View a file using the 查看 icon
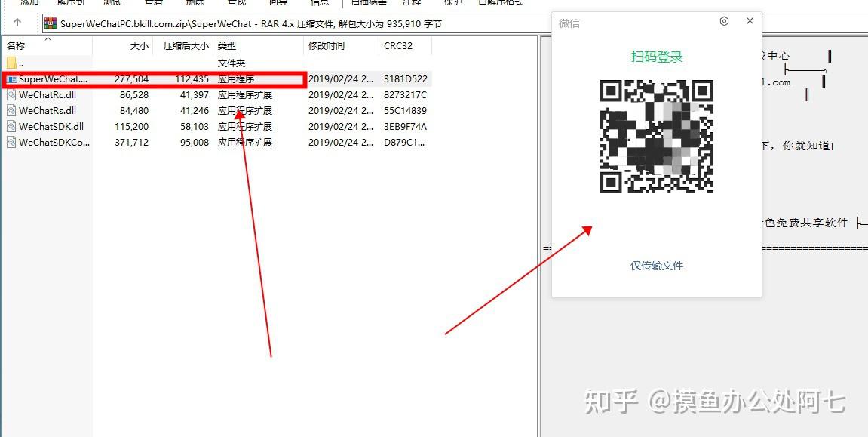868x437 pixels. coord(153,3)
